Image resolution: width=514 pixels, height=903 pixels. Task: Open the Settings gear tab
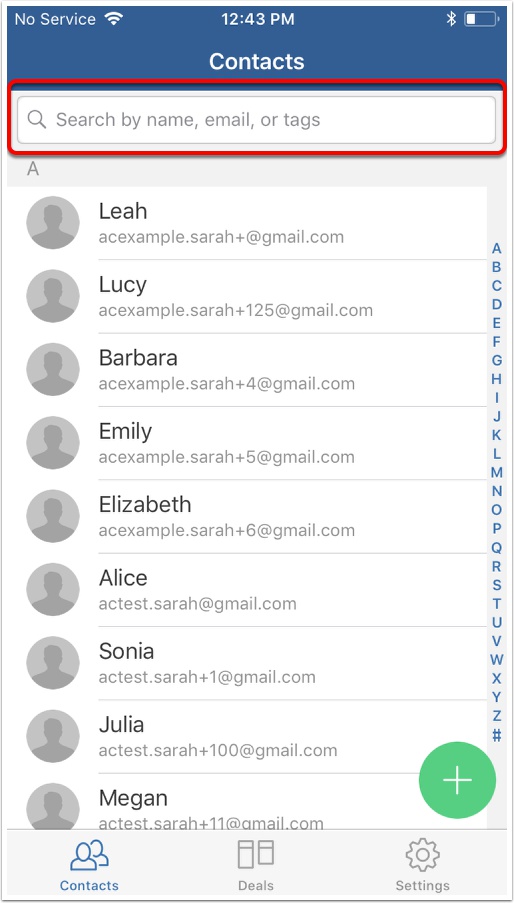pos(422,865)
